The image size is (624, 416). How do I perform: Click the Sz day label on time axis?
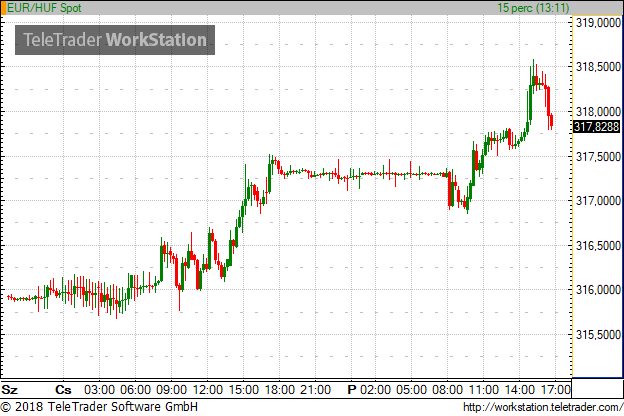tap(10, 389)
